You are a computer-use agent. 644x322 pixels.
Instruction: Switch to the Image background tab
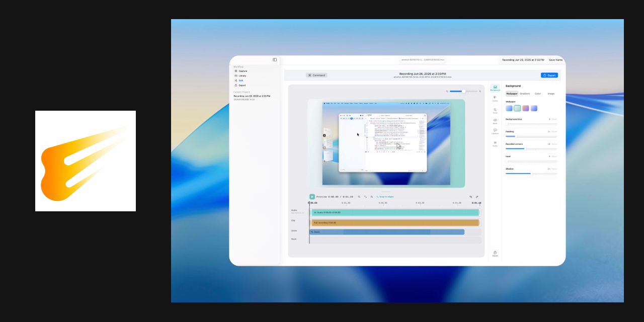551,94
